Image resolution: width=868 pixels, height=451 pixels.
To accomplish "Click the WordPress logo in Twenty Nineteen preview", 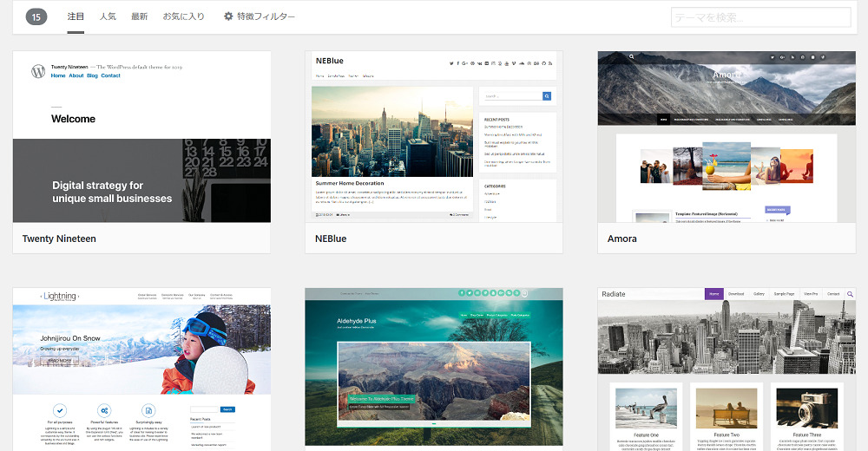I will pyautogui.click(x=38, y=71).
